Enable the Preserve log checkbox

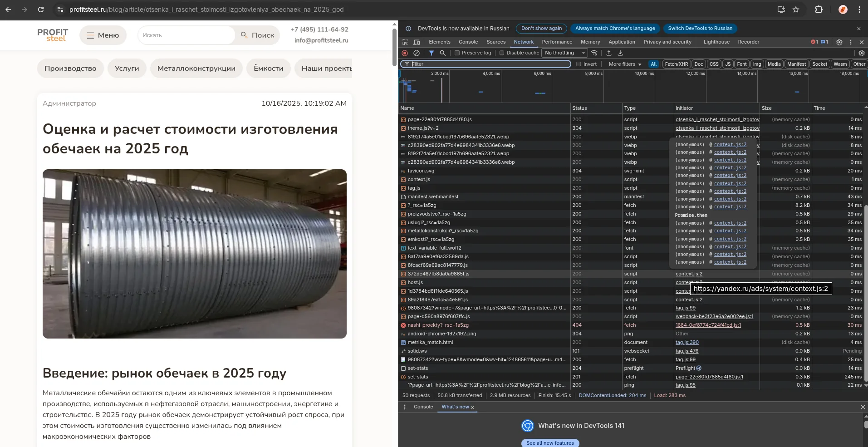click(x=457, y=53)
